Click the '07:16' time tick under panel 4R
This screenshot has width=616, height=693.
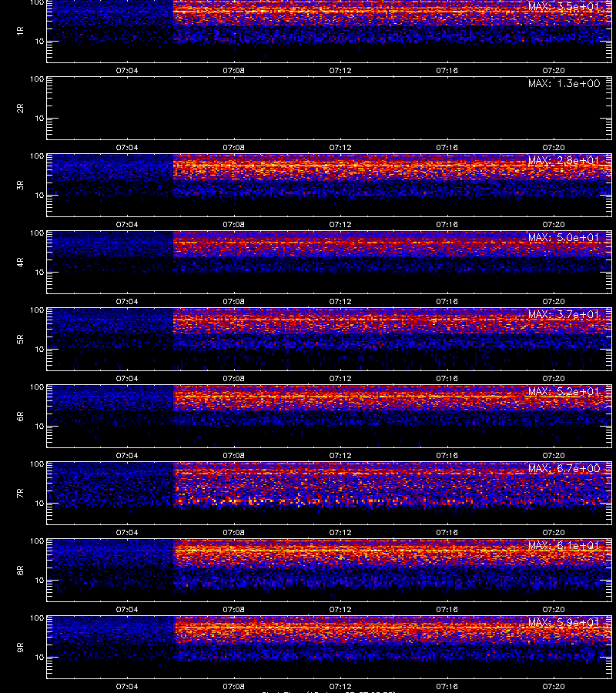tap(447, 301)
